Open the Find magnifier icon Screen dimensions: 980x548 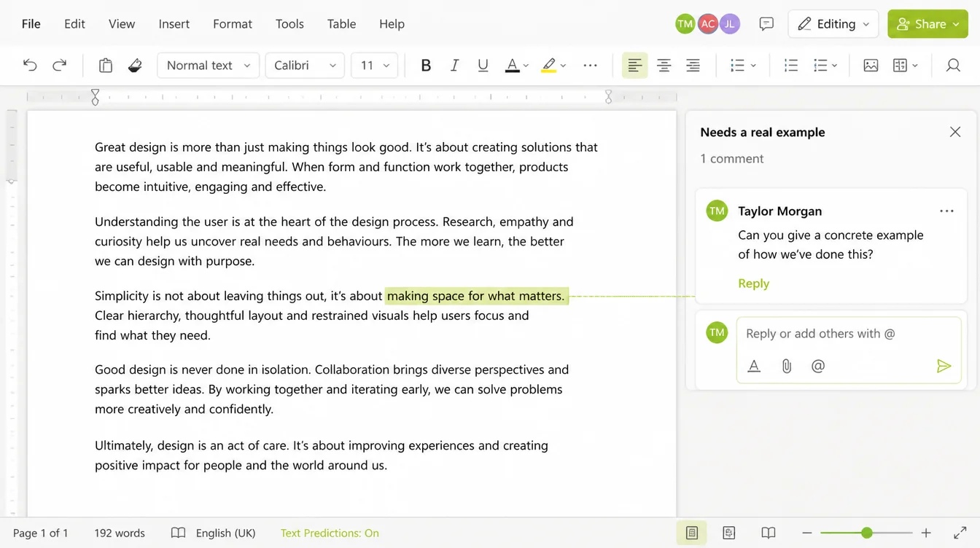953,66
